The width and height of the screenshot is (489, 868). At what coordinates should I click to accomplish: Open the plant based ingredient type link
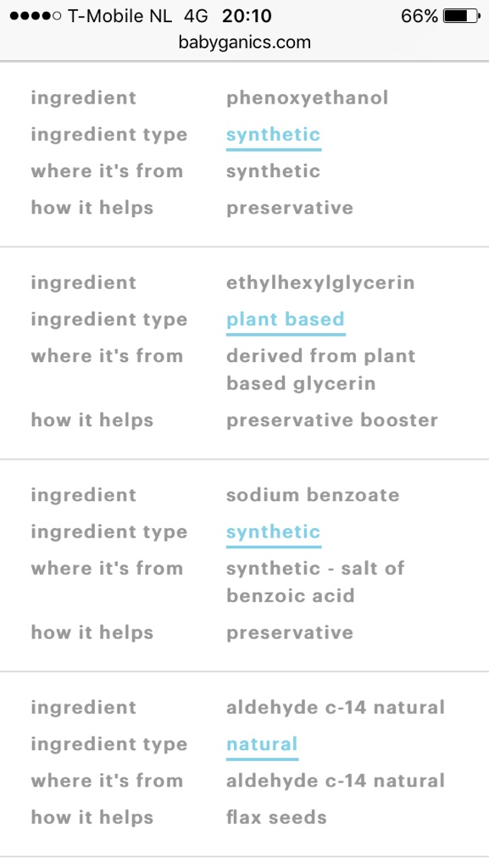tap(286, 320)
